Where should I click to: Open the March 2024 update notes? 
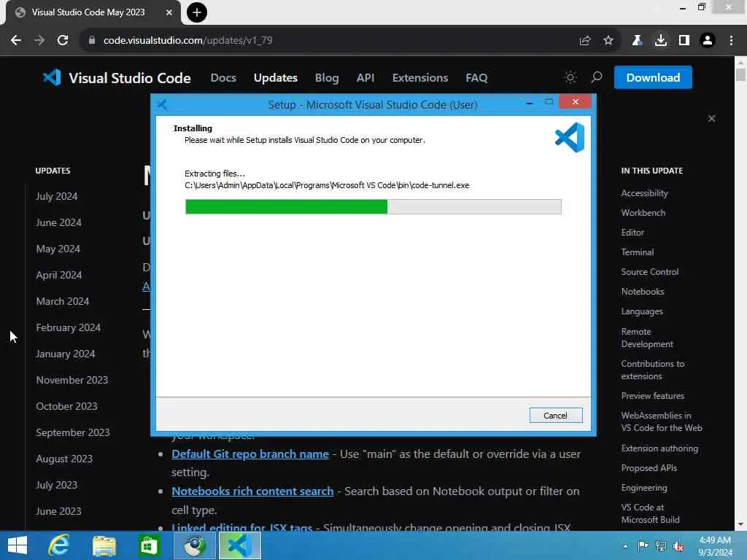click(x=63, y=301)
